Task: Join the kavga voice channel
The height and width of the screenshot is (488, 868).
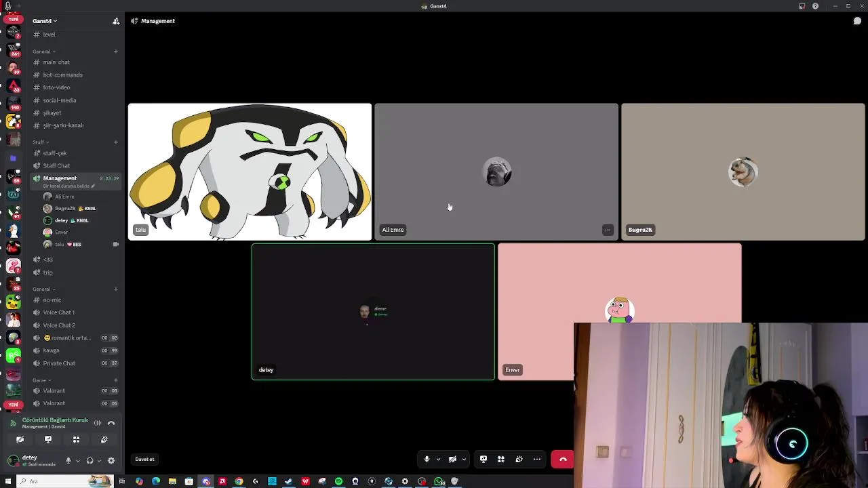Action: 76,350
